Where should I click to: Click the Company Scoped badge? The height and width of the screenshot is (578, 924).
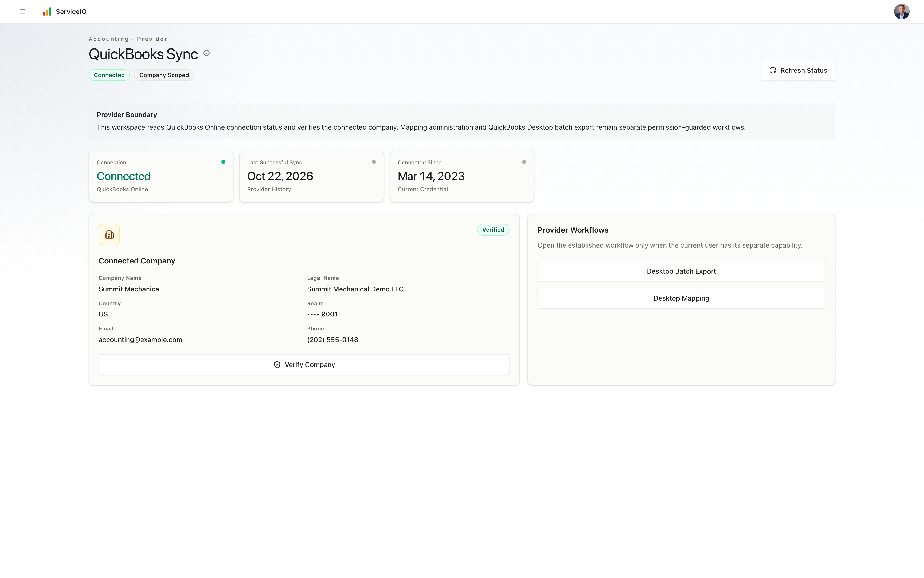coord(164,75)
